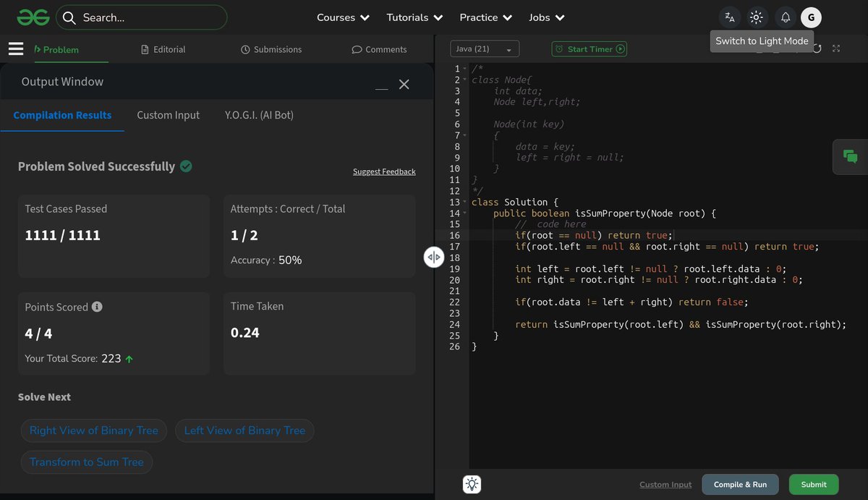Open the GeeksforGeeks logo home link
This screenshot has height=500, width=868.
[33, 17]
